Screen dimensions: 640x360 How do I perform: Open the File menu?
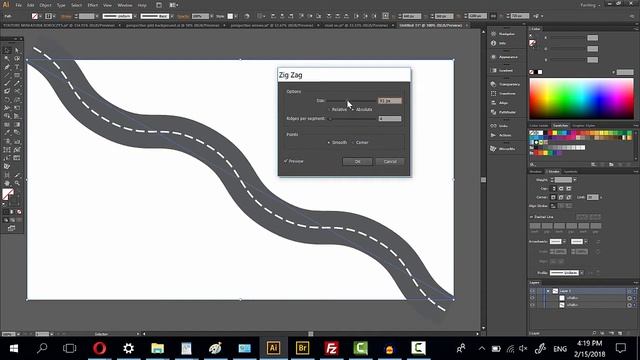point(18,5)
